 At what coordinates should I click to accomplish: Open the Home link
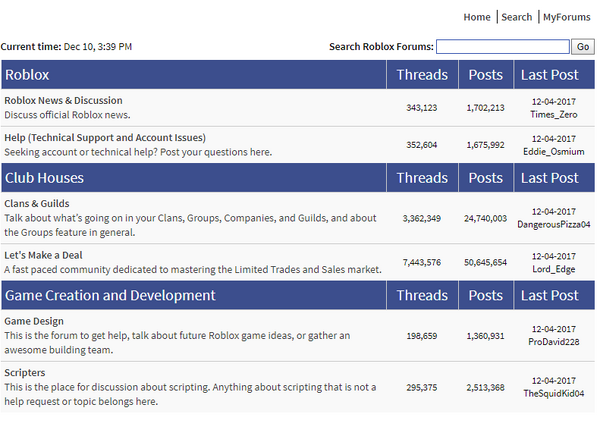coord(476,17)
